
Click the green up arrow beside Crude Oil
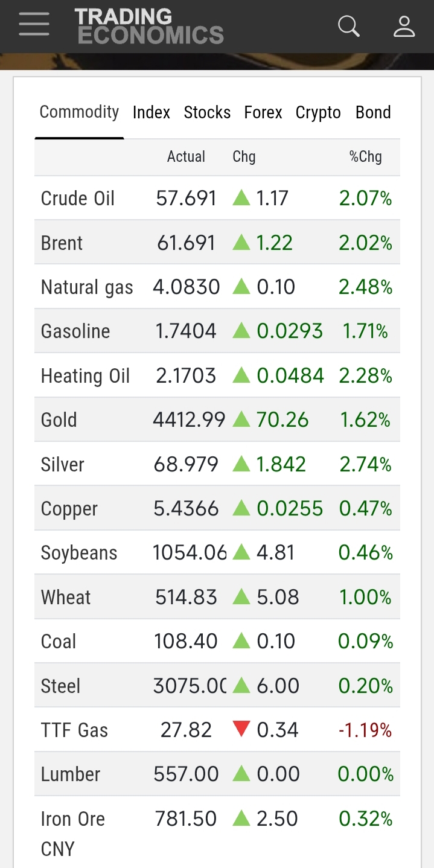tap(241, 198)
